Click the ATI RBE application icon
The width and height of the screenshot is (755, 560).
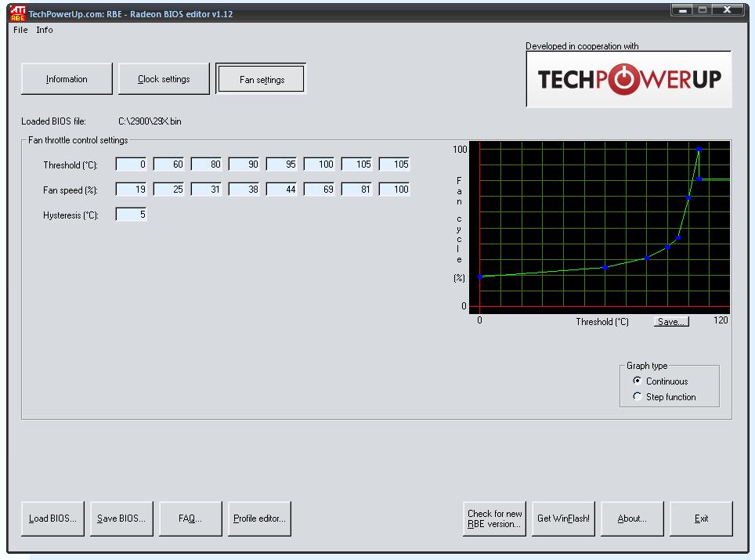click(x=18, y=13)
